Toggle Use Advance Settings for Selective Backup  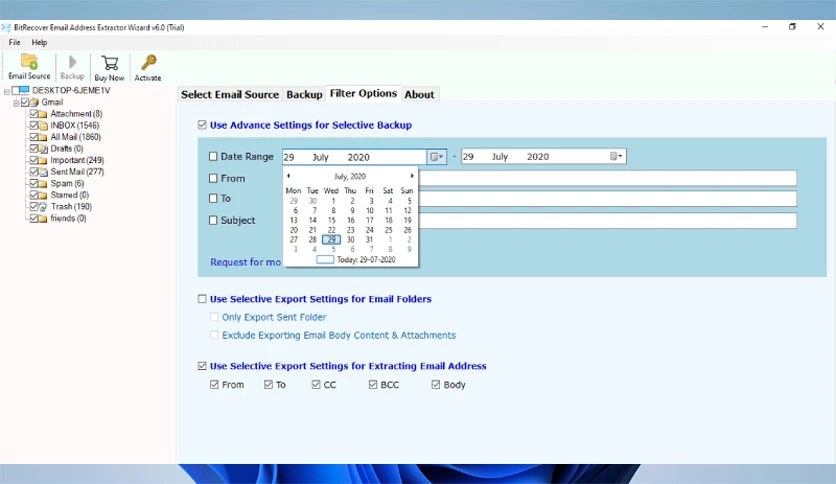(x=202, y=125)
